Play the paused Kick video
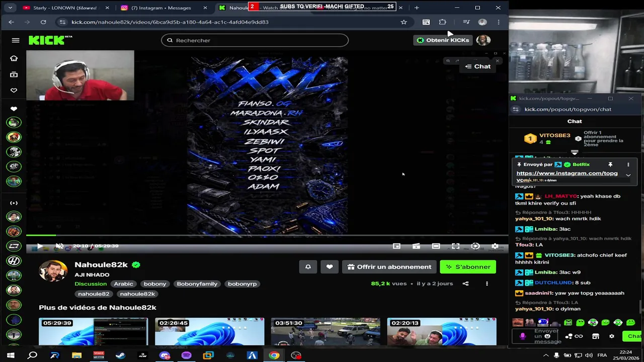644x362 pixels. point(39,246)
